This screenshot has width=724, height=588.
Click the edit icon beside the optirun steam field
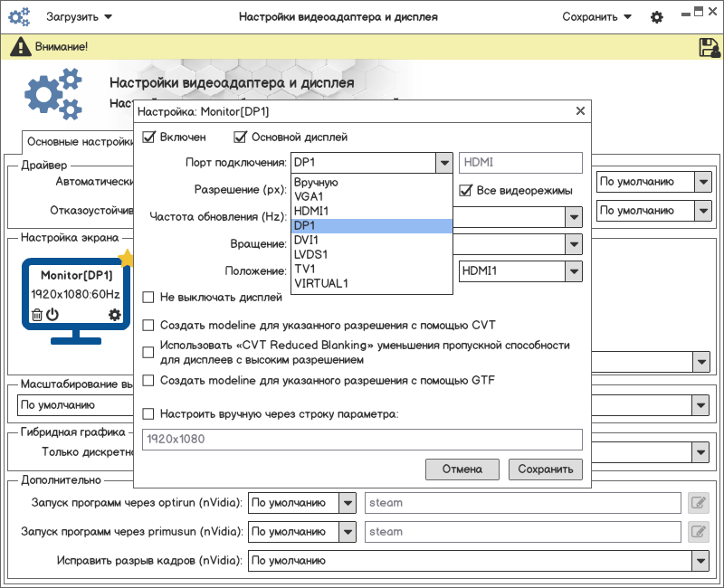coord(697,503)
